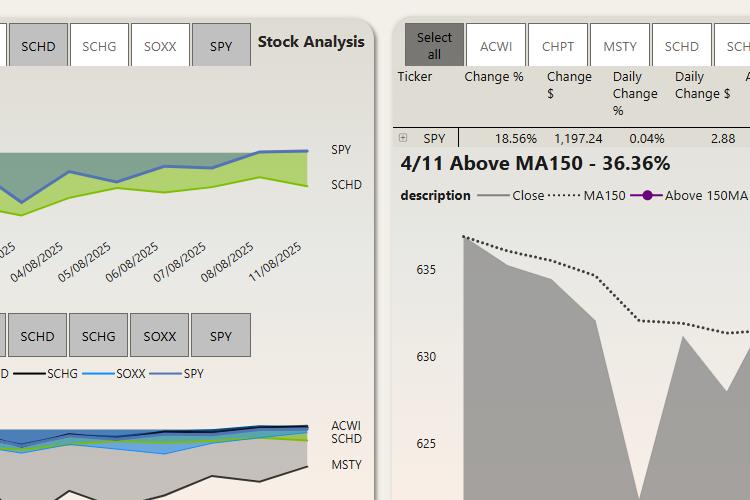Click the SPY ticker cell in the table
The height and width of the screenshot is (500, 750).
pyautogui.click(x=434, y=138)
